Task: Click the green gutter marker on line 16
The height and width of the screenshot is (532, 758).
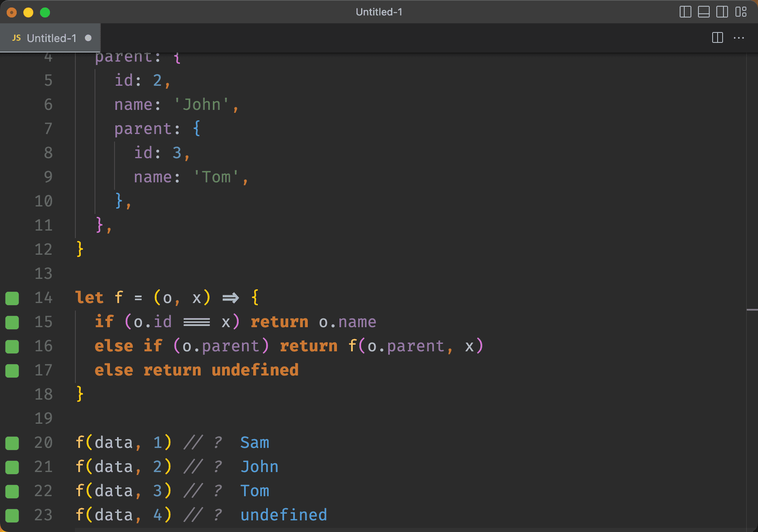Action: click(x=12, y=346)
